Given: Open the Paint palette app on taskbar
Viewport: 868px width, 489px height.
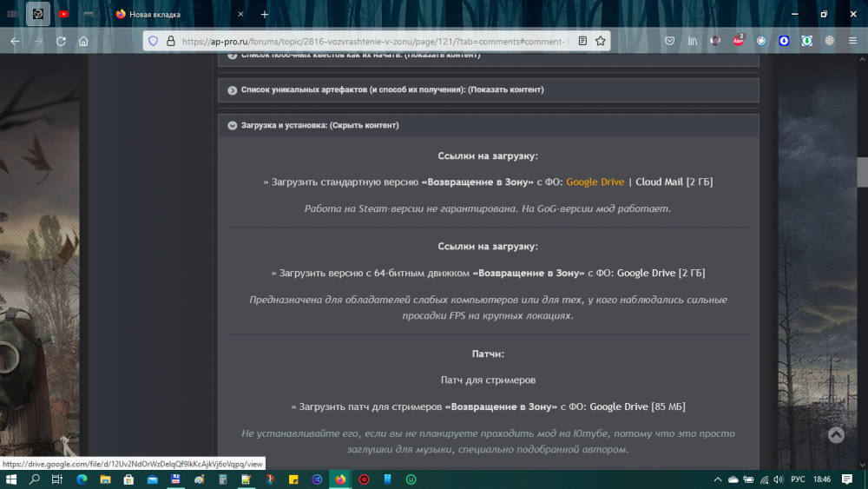Looking at the screenshot, I should 200,479.
